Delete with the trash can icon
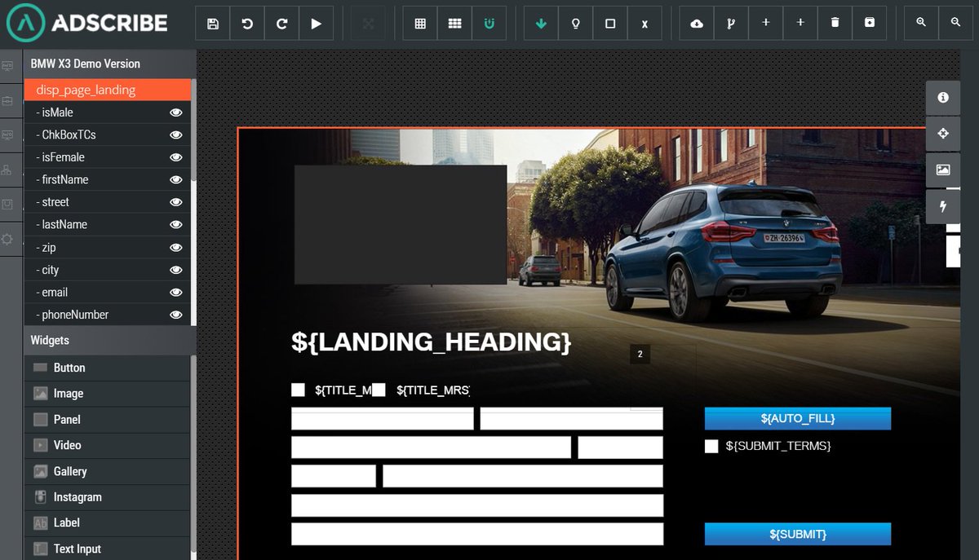 (835, 24)
